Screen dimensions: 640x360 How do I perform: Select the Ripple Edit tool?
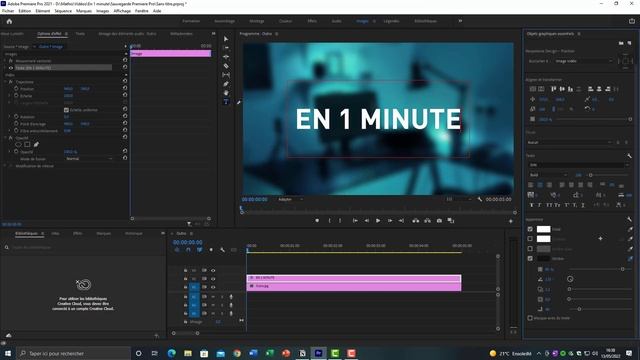pos(226,57)
